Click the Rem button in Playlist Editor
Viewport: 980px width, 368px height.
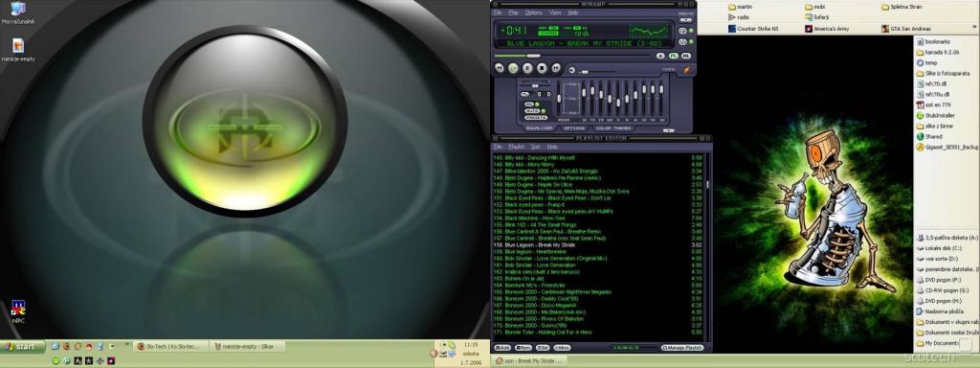point(523,347)
